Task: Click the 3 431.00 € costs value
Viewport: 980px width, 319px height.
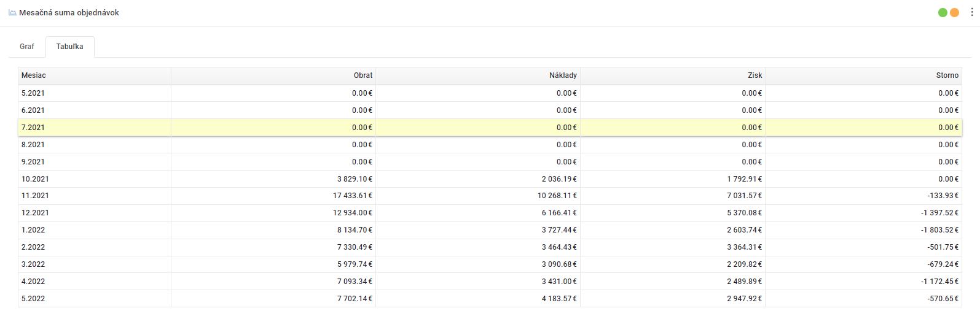Action: point(559,282)
